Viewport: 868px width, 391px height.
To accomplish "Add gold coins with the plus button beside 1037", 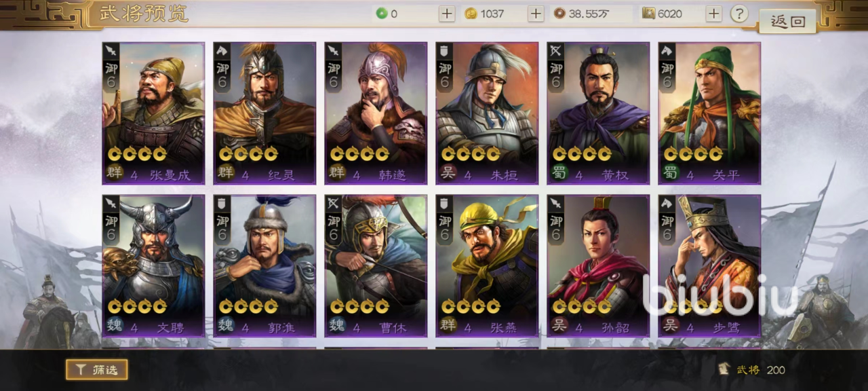I will [x=536, y=14].
